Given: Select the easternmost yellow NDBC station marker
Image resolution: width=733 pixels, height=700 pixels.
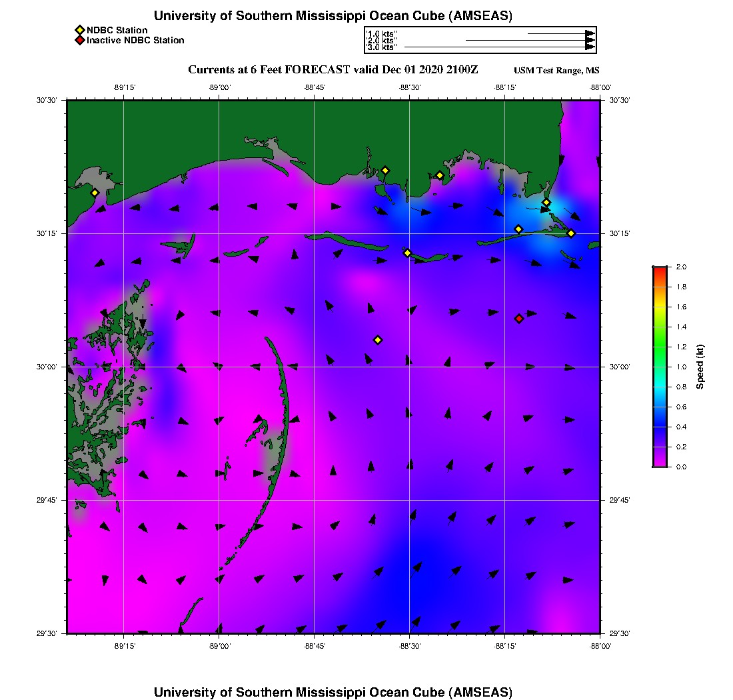Looking at the screenshot, I should (571, 233).
